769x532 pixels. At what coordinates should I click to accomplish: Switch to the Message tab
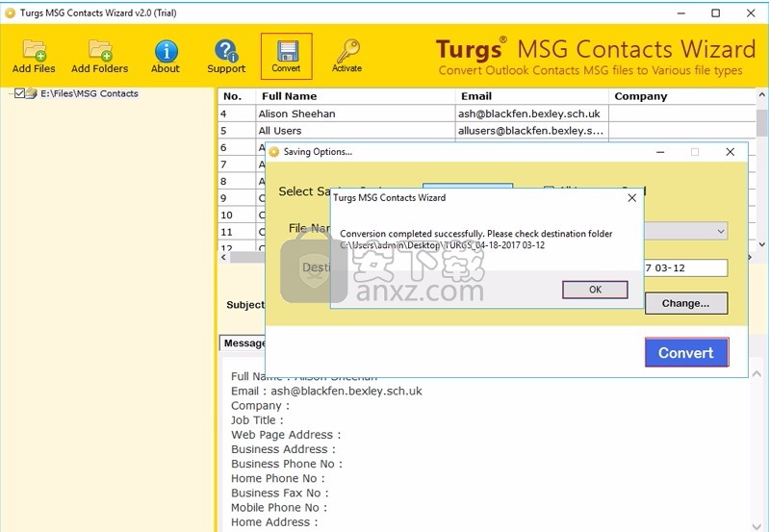point(244,343)
